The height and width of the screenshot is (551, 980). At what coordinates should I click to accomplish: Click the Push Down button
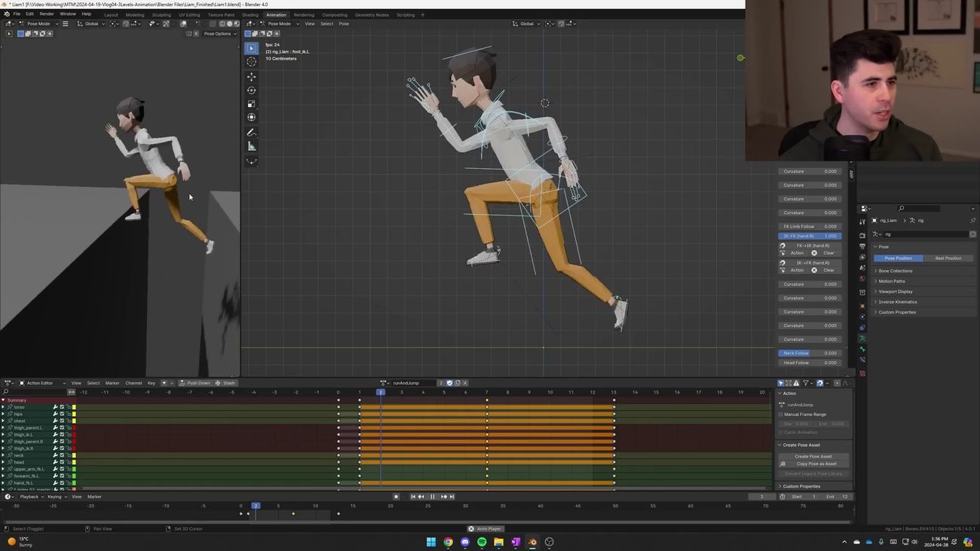194,383
